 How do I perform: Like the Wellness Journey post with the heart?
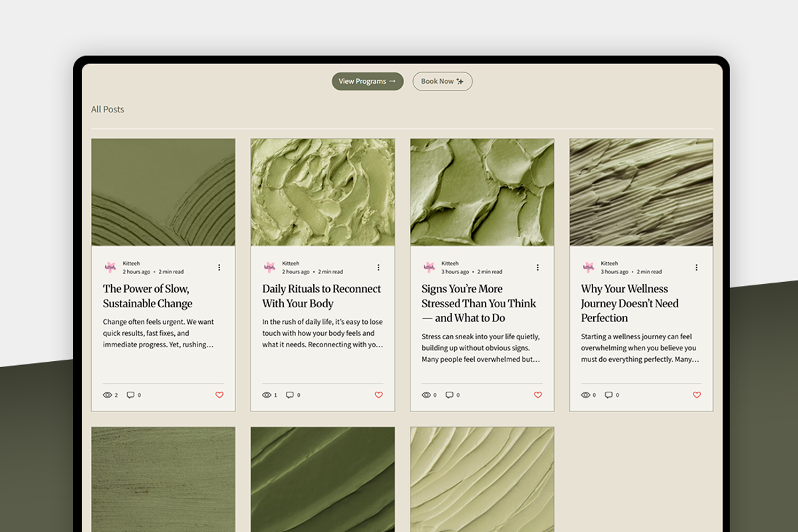(697, 395)
